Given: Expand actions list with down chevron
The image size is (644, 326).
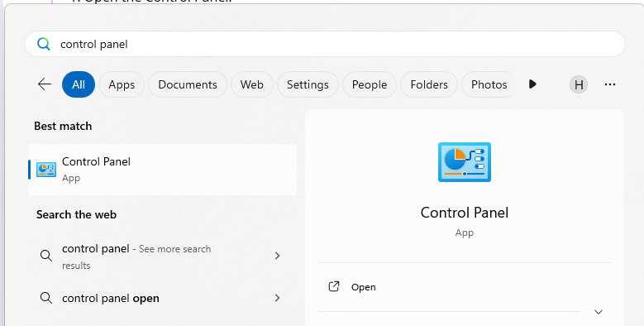Looking at the screenshot, I should 599,312.
